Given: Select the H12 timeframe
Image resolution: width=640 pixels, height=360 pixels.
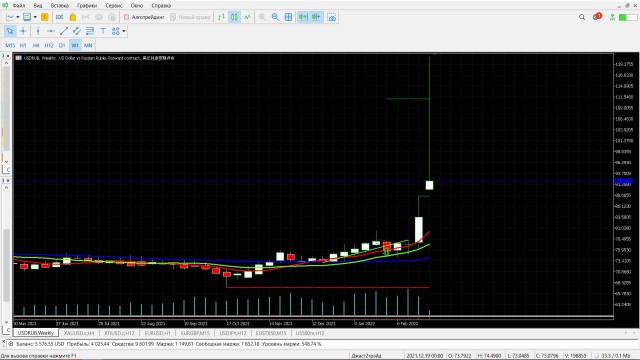Looking at the screenshot, I should pyautogui.click(x=49, y=45).
